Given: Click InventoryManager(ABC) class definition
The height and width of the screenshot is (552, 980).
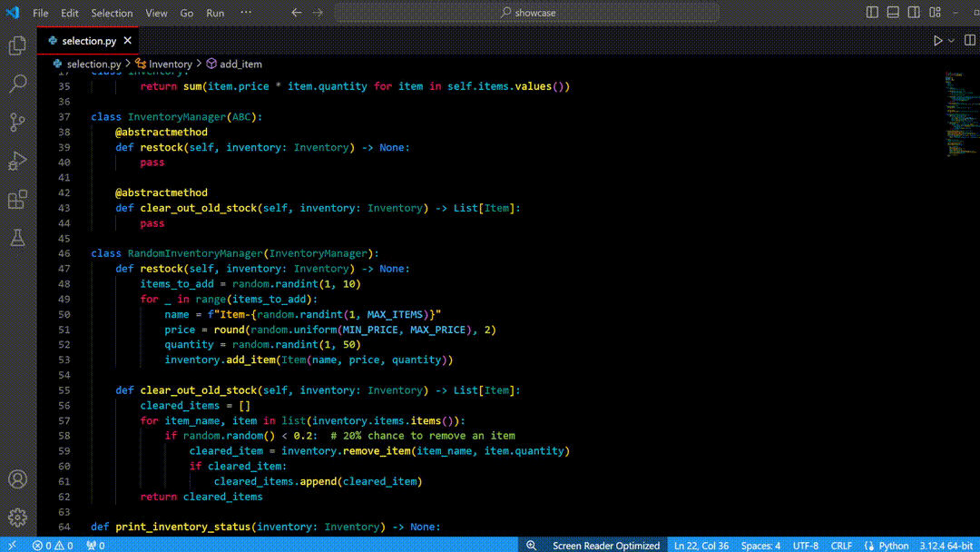Looking at the screenshot, I should [195, 117].
